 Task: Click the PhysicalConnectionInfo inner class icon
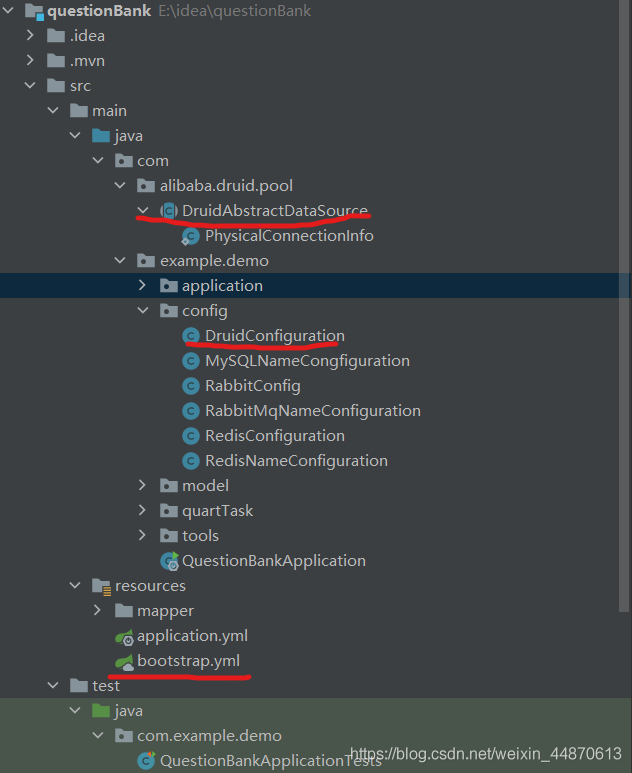coord(190,236)
